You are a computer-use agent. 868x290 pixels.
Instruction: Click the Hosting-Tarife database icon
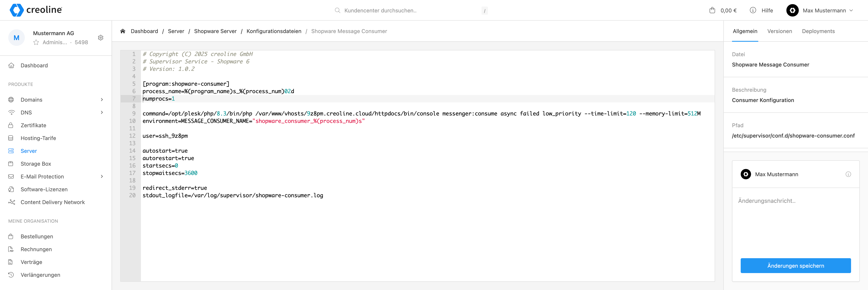pyautogui.click(x=11, y=138)
